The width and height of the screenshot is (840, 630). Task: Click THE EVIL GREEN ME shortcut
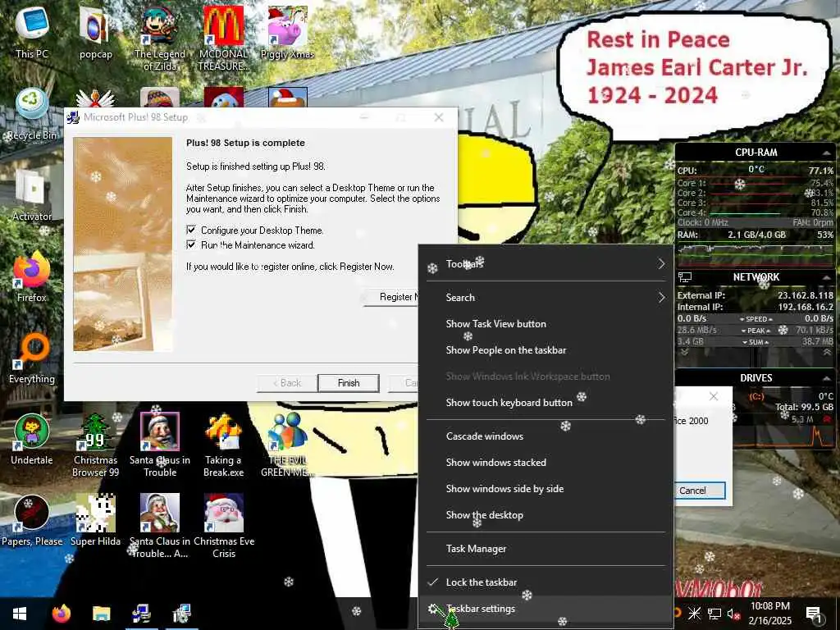287,445
